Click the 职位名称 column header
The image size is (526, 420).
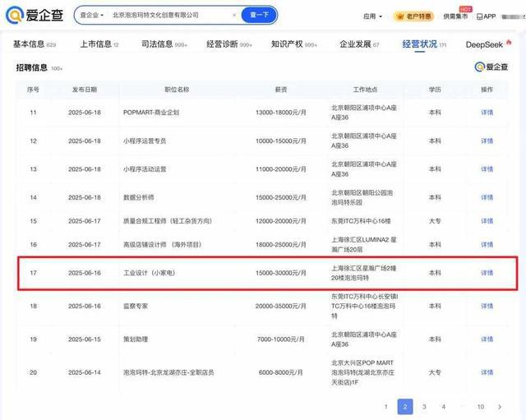tap(177, 90)
